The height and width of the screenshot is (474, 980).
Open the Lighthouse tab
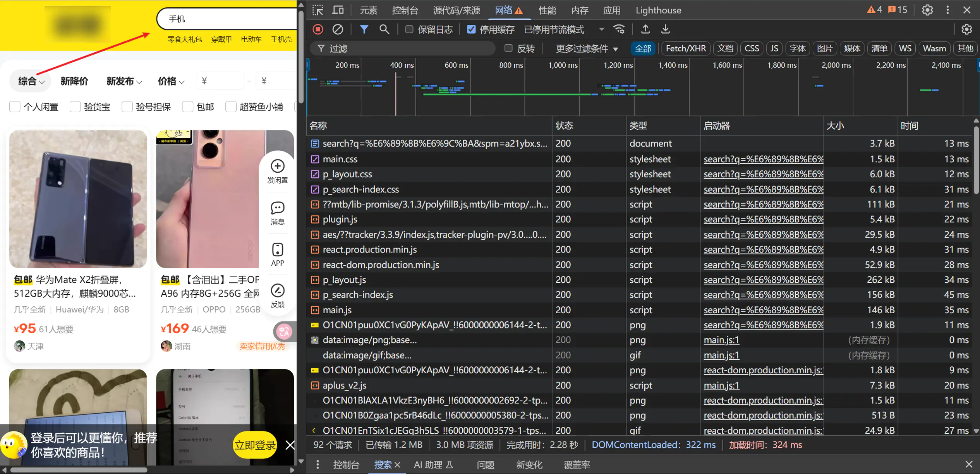(x=658, y=10)
